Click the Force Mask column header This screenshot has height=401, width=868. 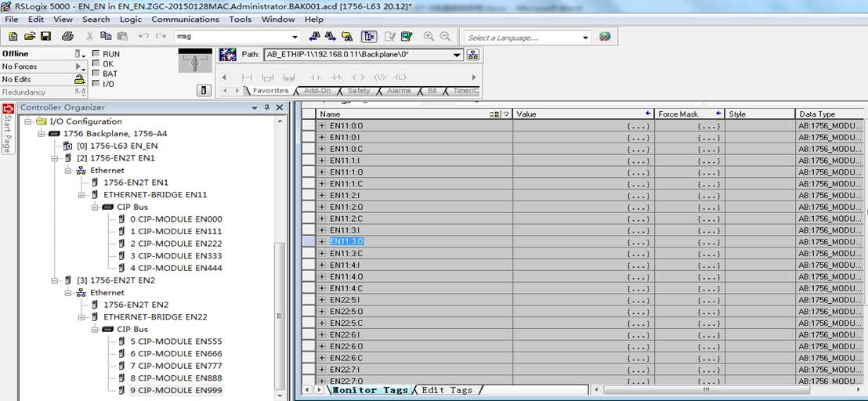click(689, 114)
